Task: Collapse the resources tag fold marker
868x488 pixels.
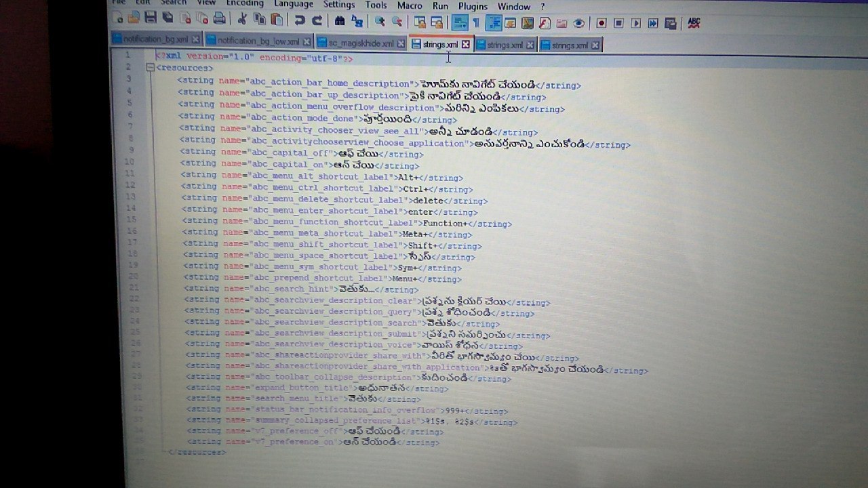Action: [x=150, y=68]
